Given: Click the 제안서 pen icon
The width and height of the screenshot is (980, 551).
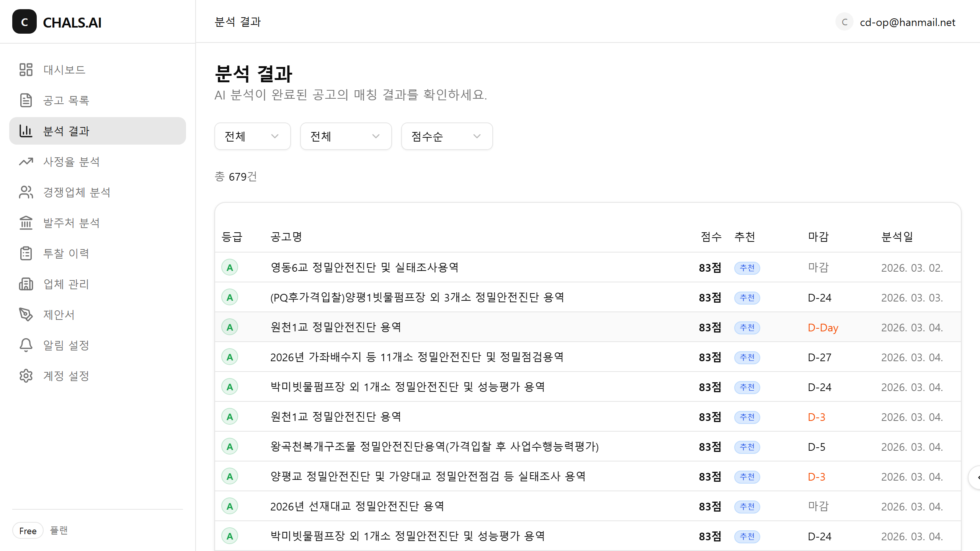Looking at the screenshot, I should (26, 315).
